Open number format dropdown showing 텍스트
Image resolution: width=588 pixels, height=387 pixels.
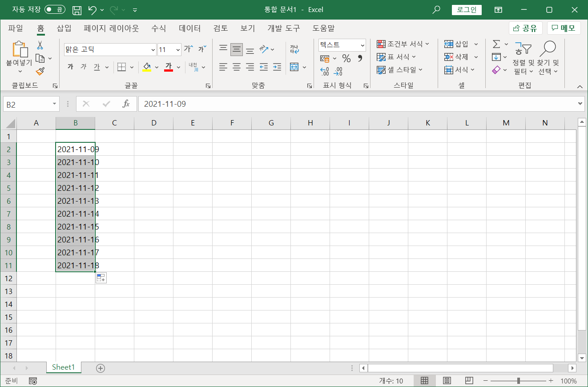[362, 45]
